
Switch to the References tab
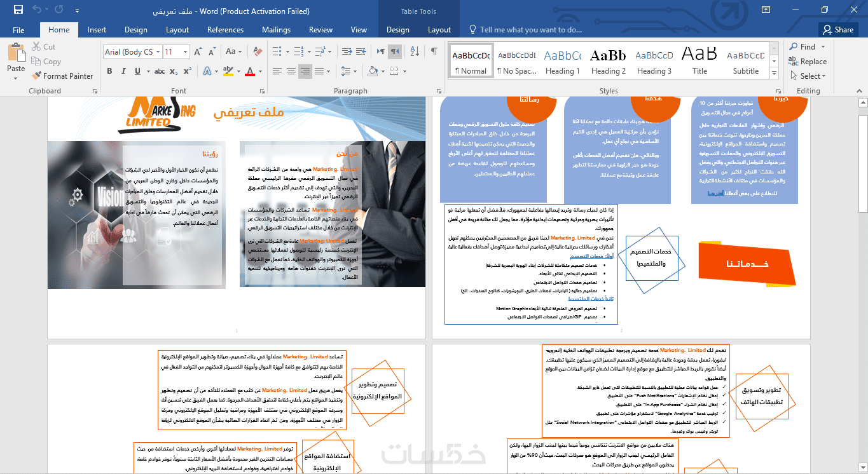(225, 30)
